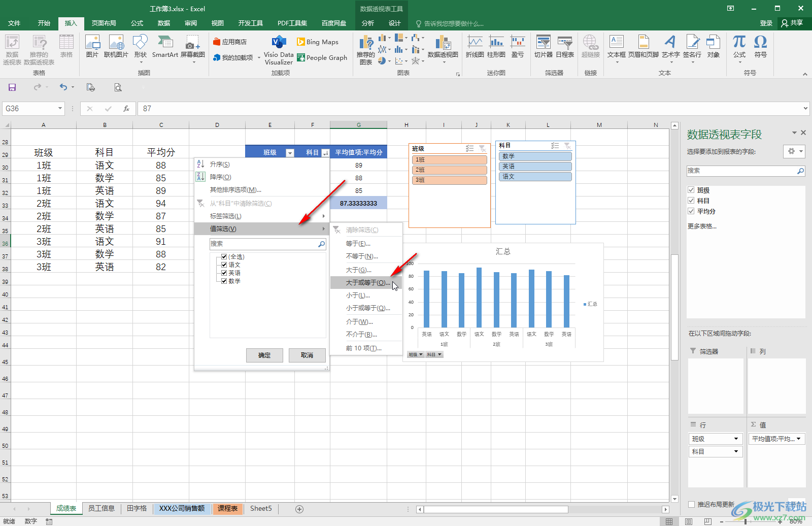The height and width of the screenshot is (526, 812).
Task: Insert a SmartArt graphic
Action: (165, 46)
